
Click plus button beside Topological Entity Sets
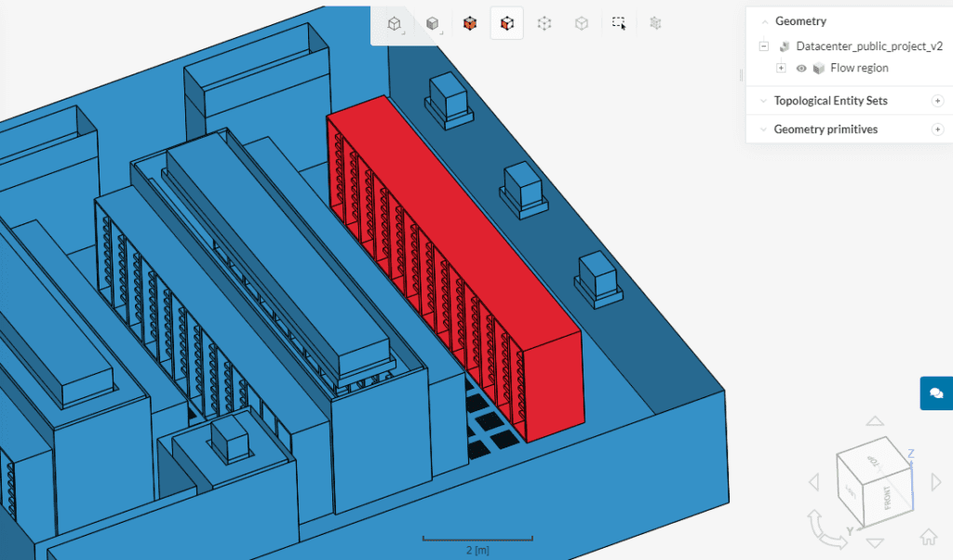click(x=938, y=100)
